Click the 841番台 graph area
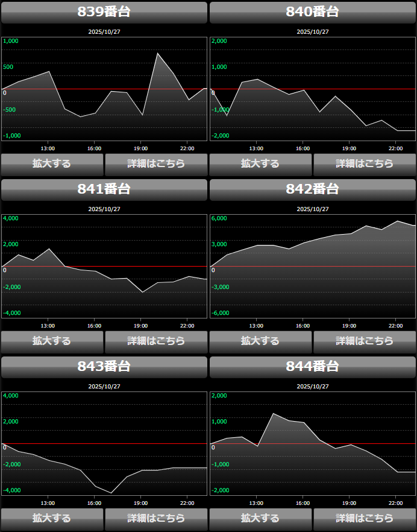417x532 pixels. (104, 266)
